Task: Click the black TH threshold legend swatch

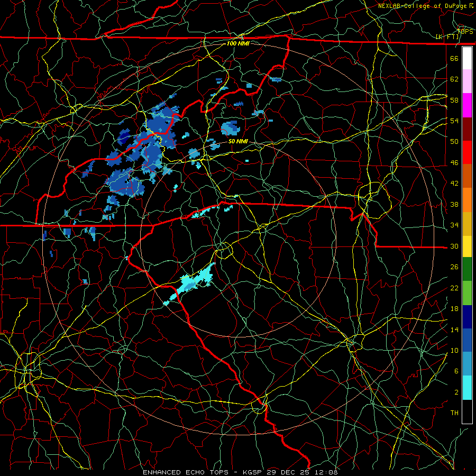Action: pyautogui.click(x=467, y=411)
